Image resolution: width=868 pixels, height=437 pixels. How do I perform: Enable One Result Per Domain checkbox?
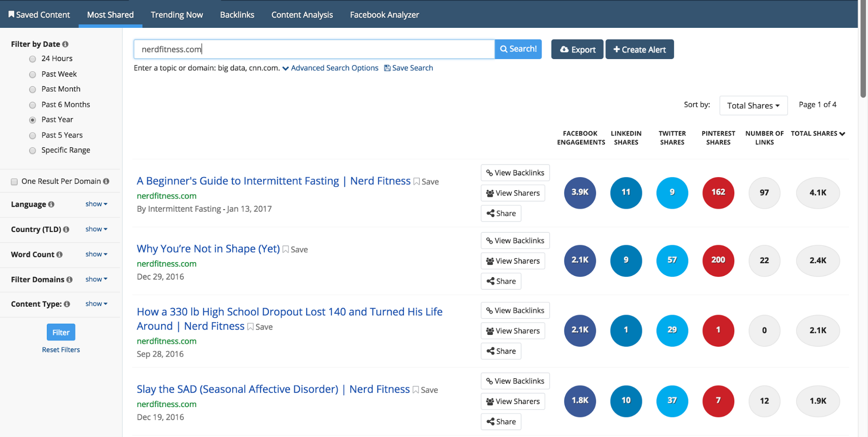[14, 182]
